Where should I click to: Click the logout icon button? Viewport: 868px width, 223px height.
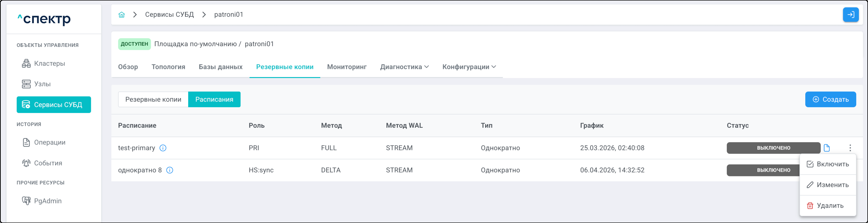click(x=850, y=15)
